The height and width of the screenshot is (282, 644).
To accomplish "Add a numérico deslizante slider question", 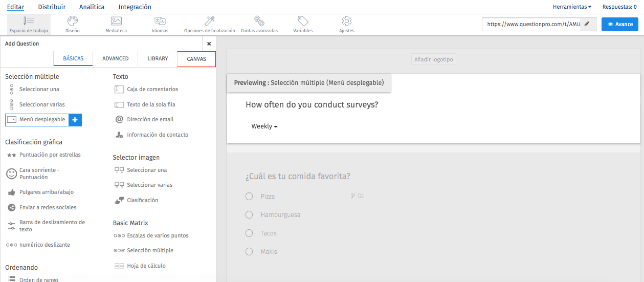I will point(45,245).
